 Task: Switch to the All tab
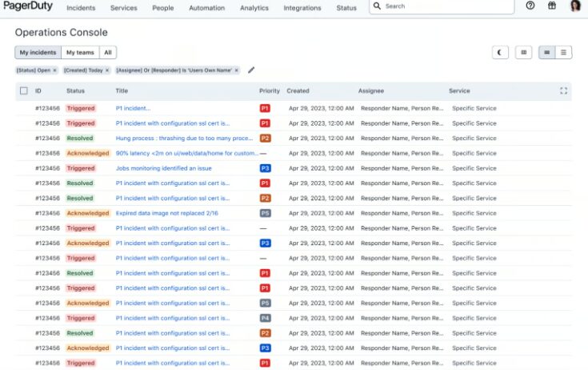pos(108,53)
